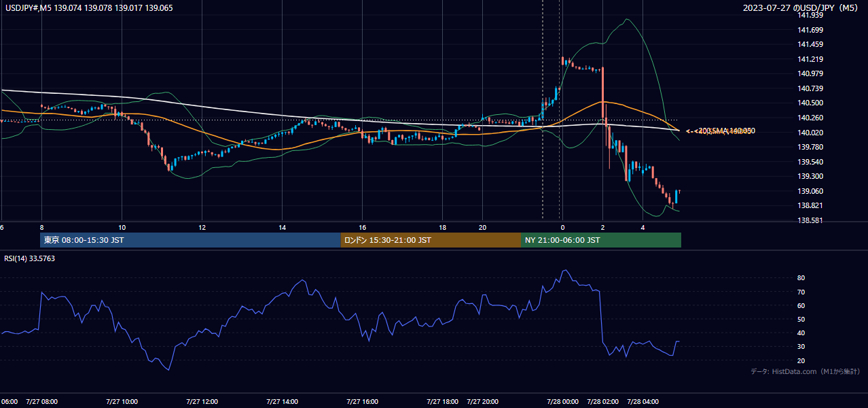Click the overlapping 200SMA value label
Image resolution: width=868 pixels, height=408 pixels.
tap(721, 131)
